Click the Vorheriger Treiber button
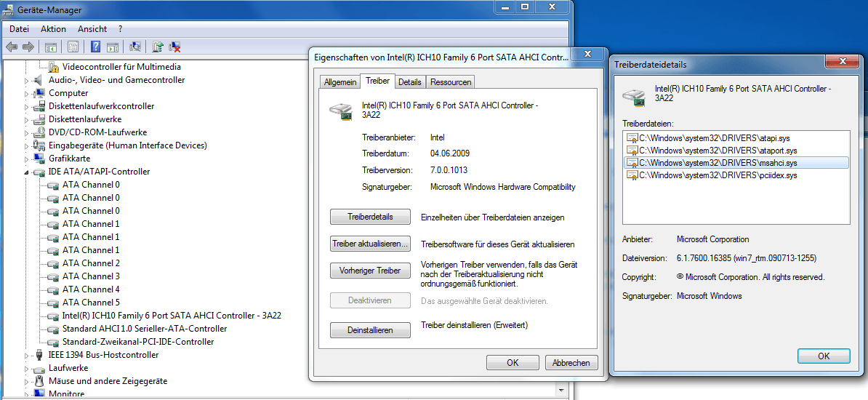 pos(370,271)
